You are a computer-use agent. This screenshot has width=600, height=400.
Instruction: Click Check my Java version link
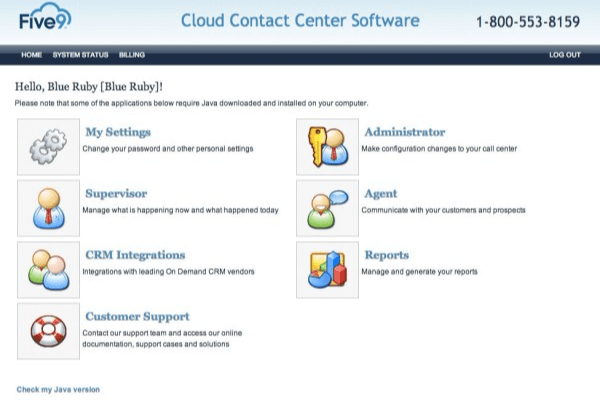pyautogui.click(x=58, y=389)
